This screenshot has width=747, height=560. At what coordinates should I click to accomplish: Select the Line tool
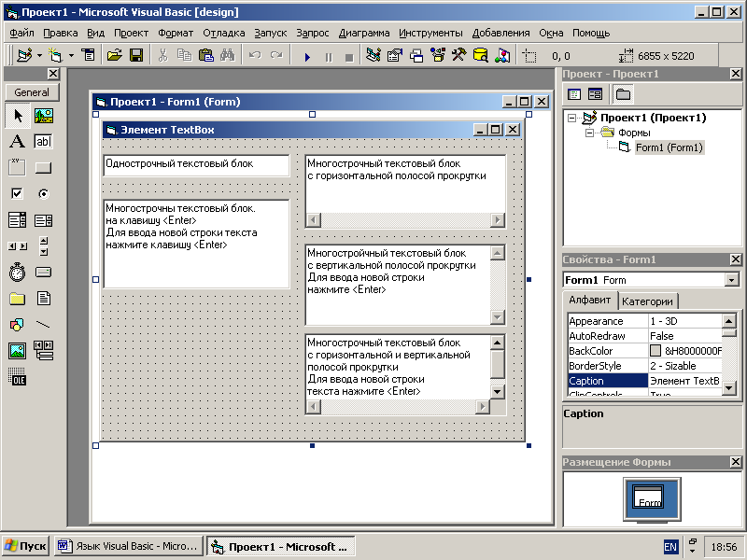point(43,325)
